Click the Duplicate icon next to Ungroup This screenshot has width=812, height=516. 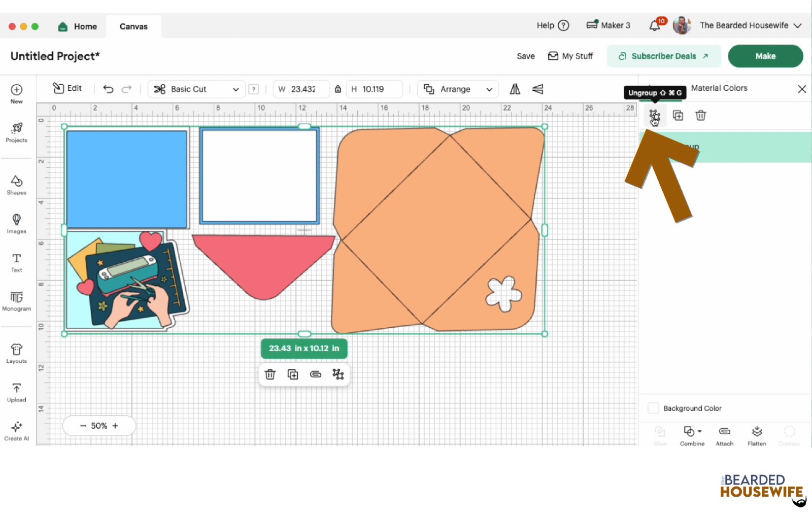pos(678,115)
